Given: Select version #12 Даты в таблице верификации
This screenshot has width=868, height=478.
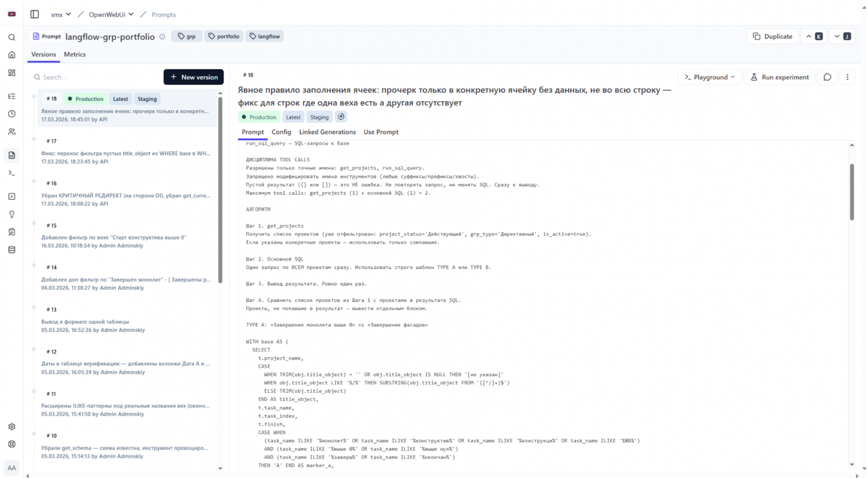Looking at the screenshot, I should pos(127,362).
